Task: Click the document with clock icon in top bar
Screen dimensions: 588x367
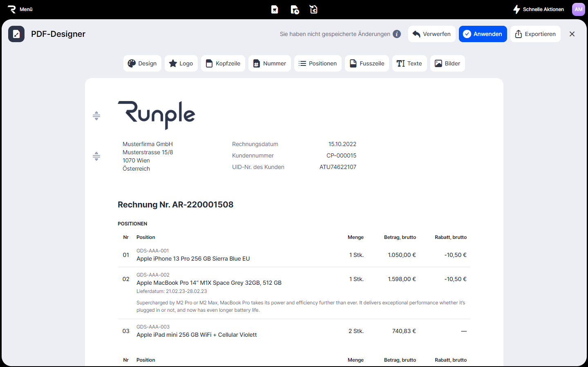Action: [x=295, y=9]
